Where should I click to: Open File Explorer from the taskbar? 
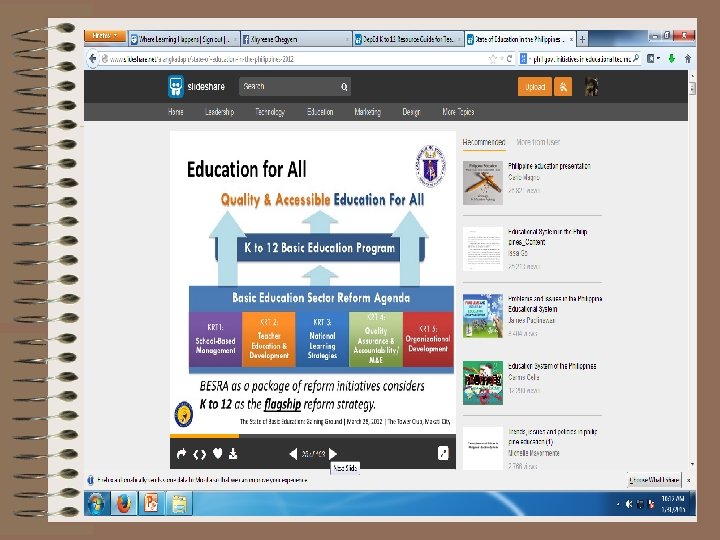[179, 504]
